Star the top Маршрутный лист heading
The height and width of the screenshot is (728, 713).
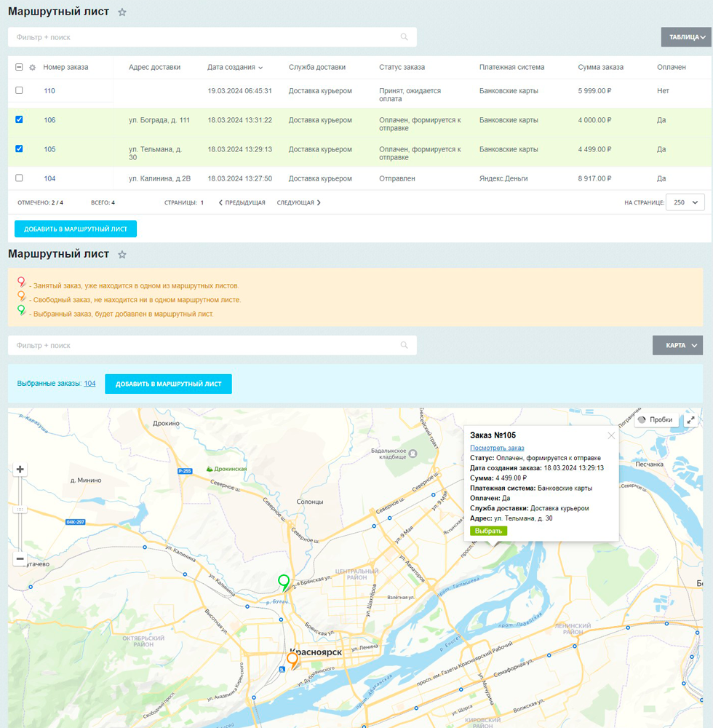point(122,12)
